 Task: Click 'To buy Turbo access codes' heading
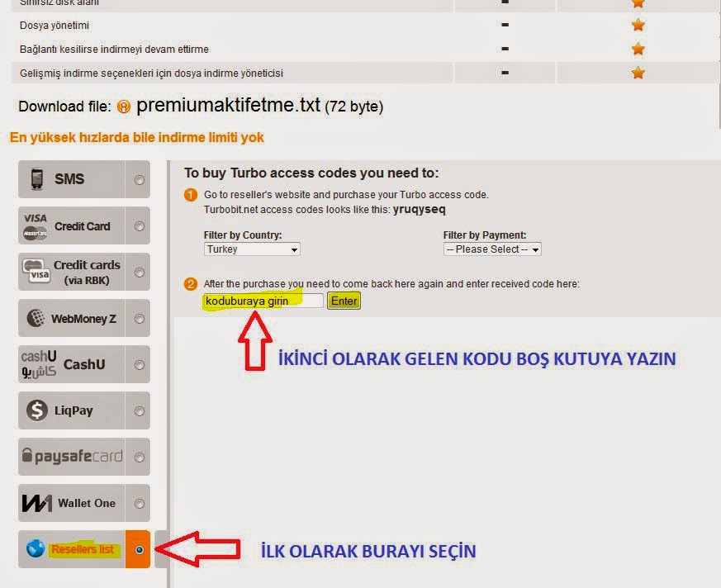pyautogui.click(x=311, y=173)
